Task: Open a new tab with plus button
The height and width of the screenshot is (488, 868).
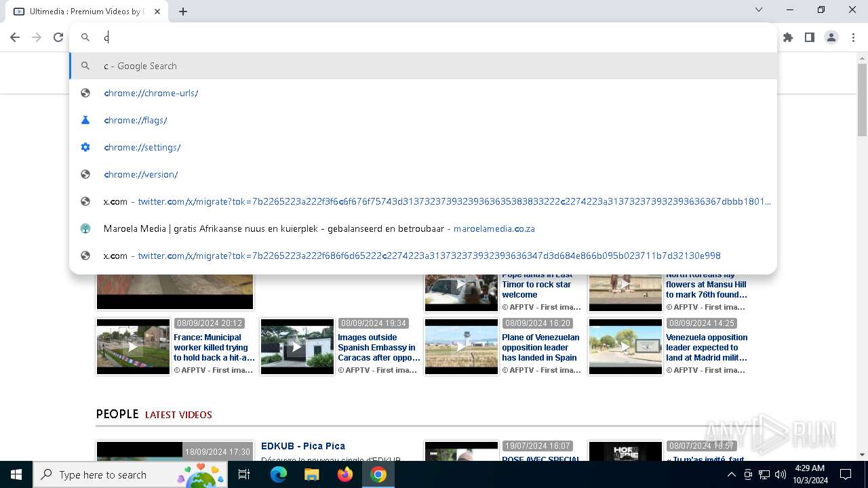Action: (183, 12)
